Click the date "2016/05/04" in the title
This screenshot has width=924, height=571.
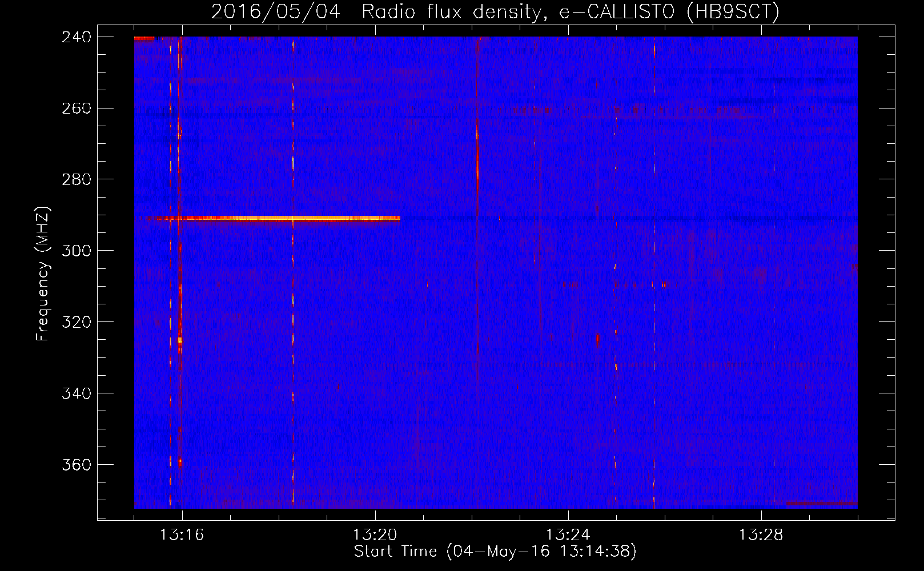coord(275,12)
